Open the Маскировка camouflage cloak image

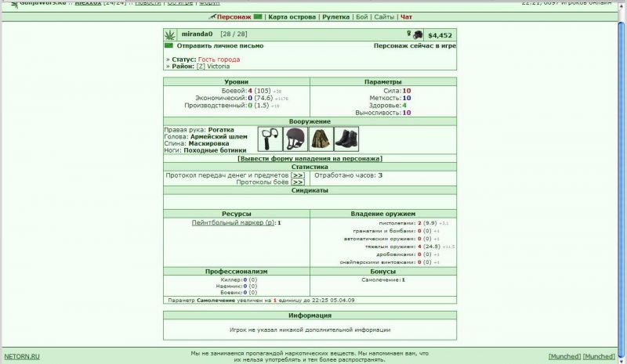coord(321,139)
